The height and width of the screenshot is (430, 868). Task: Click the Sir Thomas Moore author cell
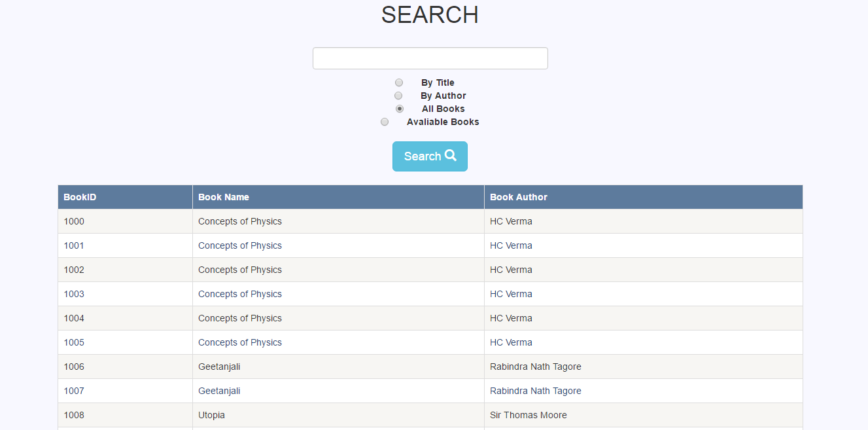(644, 415)
